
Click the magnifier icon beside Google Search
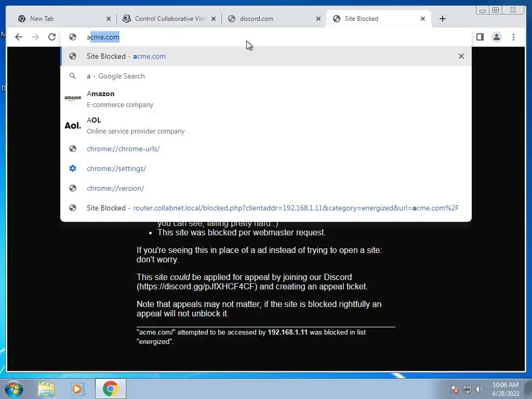(x=73, y=76)
